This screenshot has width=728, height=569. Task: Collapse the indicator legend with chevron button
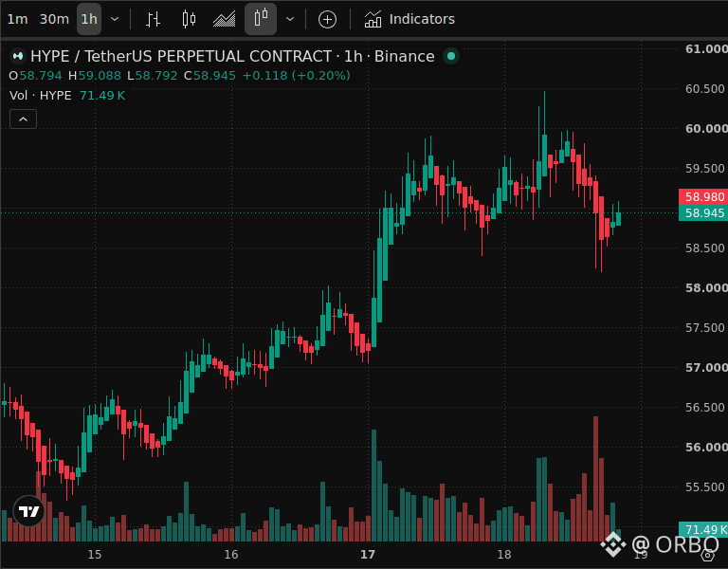[x=23, y=119]
